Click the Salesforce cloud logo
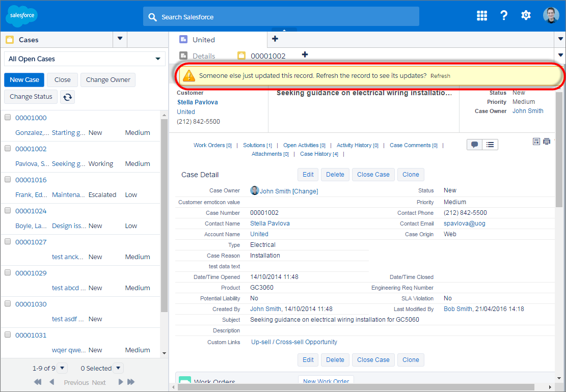This screenshot has width=566, height=392. (22, 16)
